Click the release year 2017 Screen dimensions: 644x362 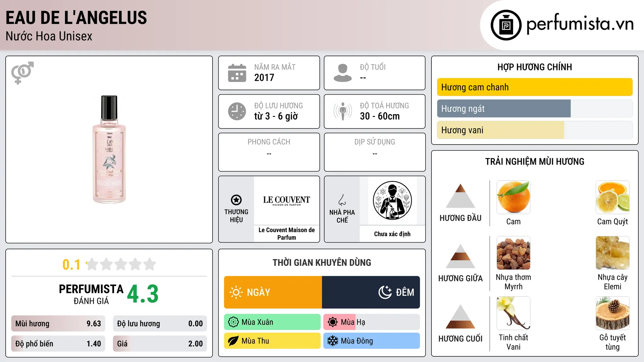tap(264, 78)
